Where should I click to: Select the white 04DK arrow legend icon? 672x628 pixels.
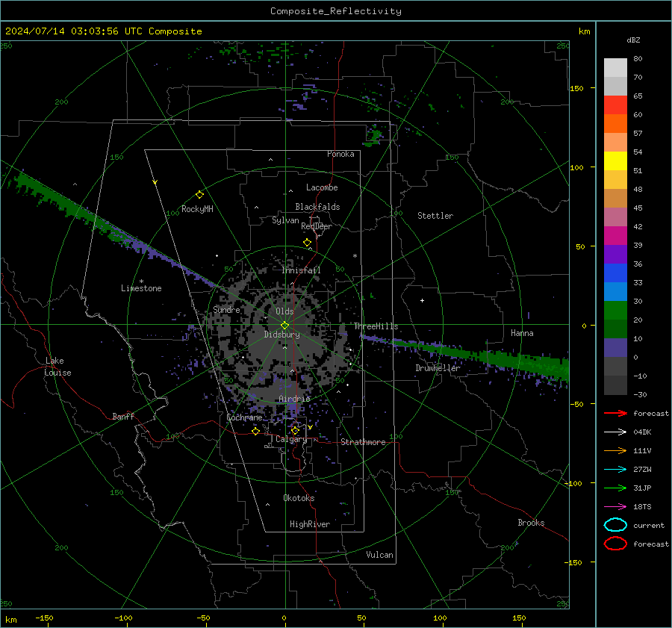(x=615, y=432)
